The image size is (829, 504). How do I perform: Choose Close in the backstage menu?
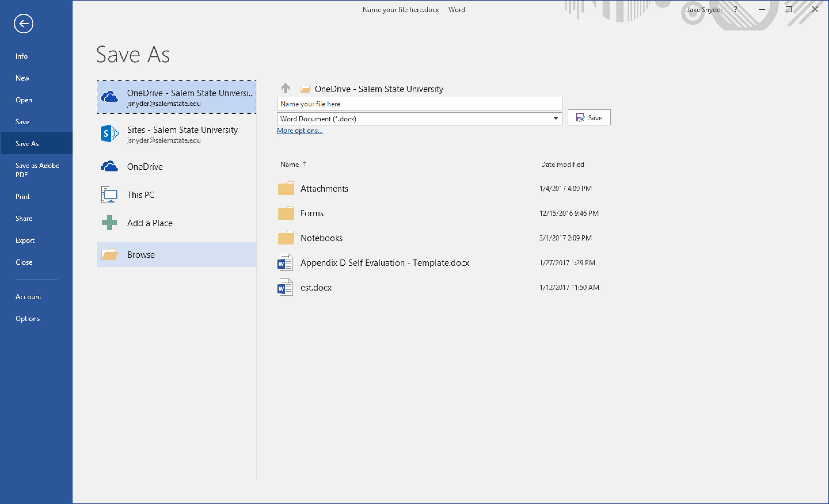[24, 262]
